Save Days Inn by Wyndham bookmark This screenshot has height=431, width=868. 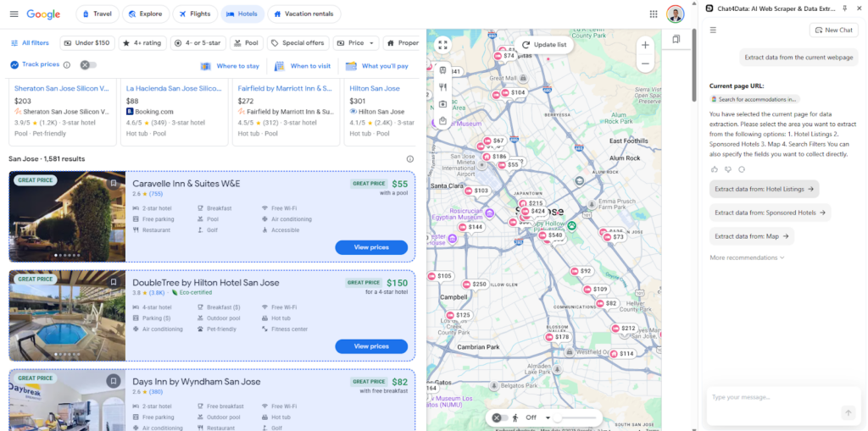pyautogui.click(x=114, y=381)
